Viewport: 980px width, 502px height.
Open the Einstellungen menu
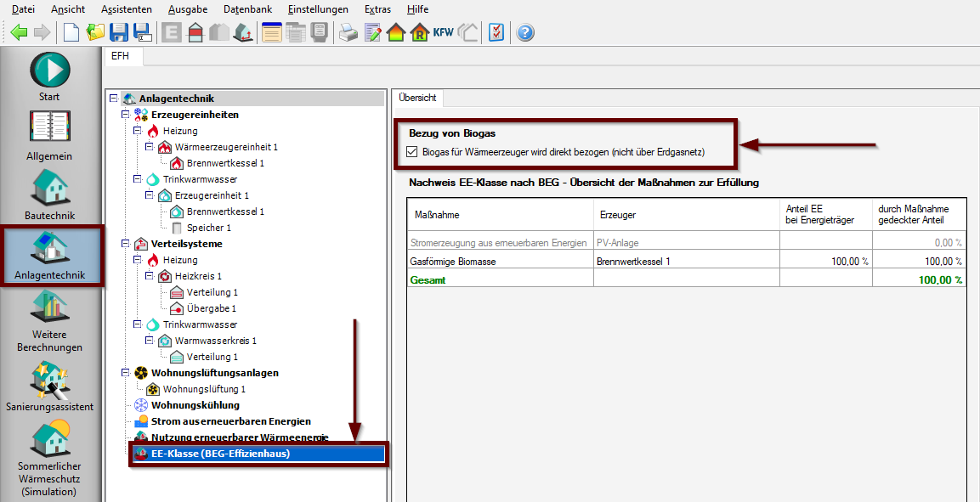click(x=318, y=9)
